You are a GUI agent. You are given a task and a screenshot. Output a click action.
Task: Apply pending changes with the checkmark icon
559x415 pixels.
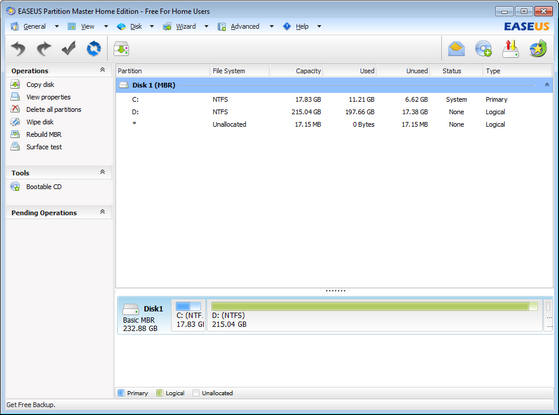(68, 48)
